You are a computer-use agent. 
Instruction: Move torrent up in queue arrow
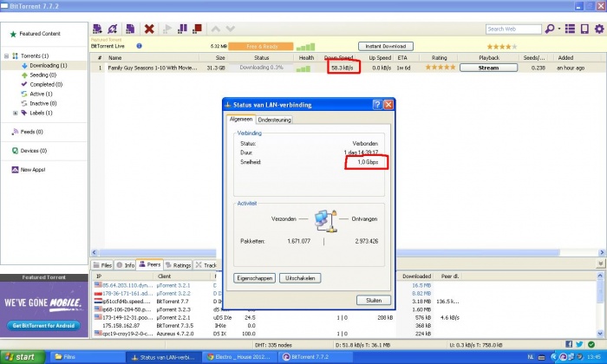216,29
